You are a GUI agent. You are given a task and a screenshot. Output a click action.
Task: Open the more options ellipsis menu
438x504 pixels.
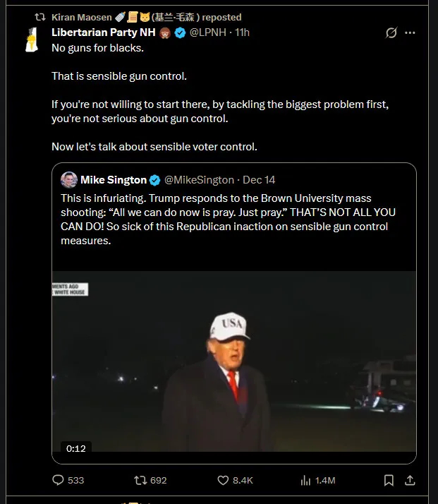coord(410,32)
